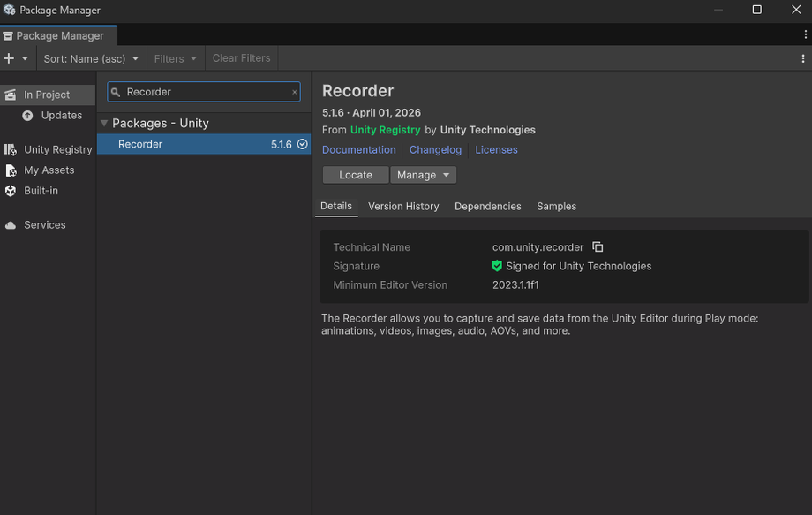
Task: Click the installed checkmark icon on Recorder
Action: (303, 144)
